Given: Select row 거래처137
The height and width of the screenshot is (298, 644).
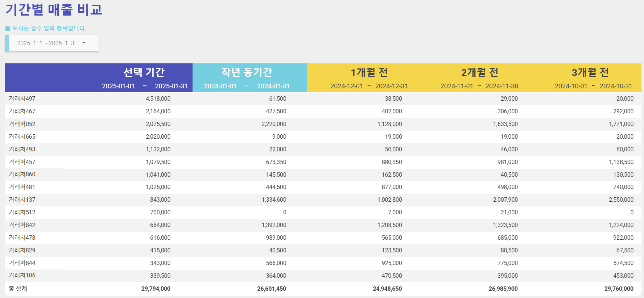Looking at the screenshot, I should pyautogui.click(x=323, y=200).
